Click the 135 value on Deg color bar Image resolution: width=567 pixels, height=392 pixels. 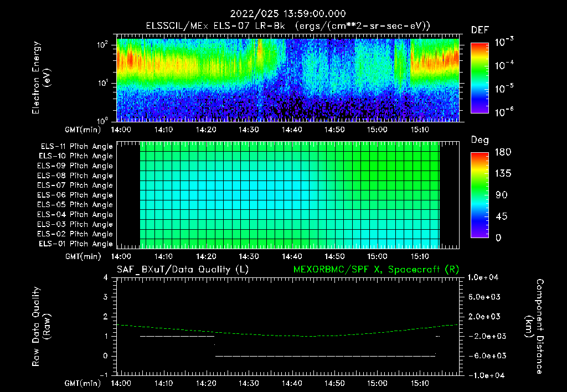click(x=503, y=174)
